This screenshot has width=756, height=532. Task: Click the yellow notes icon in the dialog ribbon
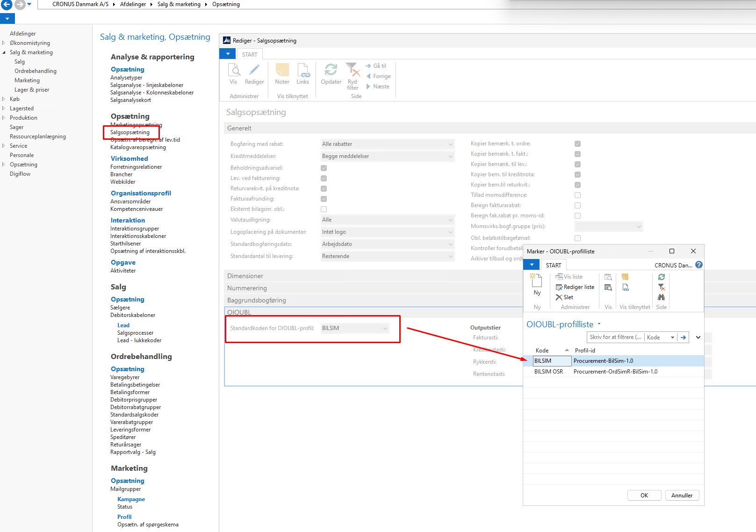(625, 277)
